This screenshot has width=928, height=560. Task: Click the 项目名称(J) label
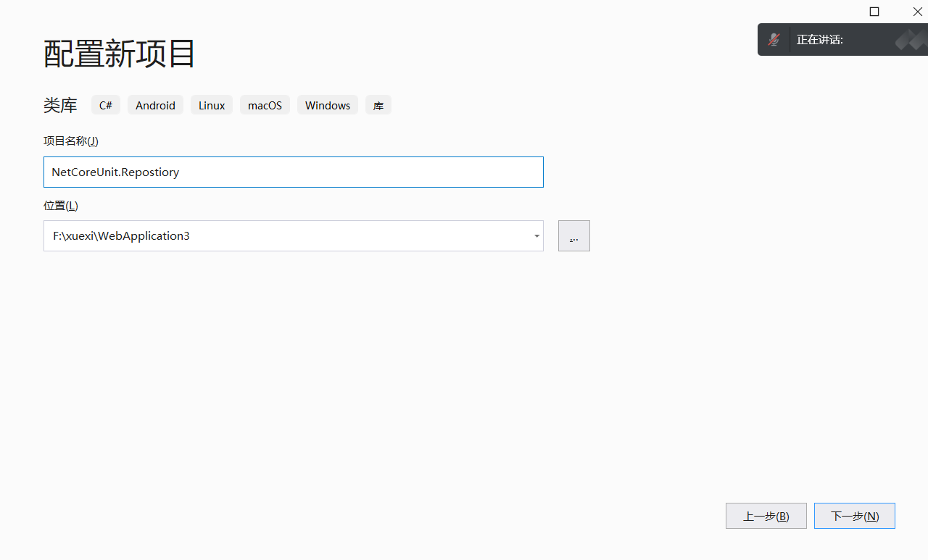[x=71, y=141]
